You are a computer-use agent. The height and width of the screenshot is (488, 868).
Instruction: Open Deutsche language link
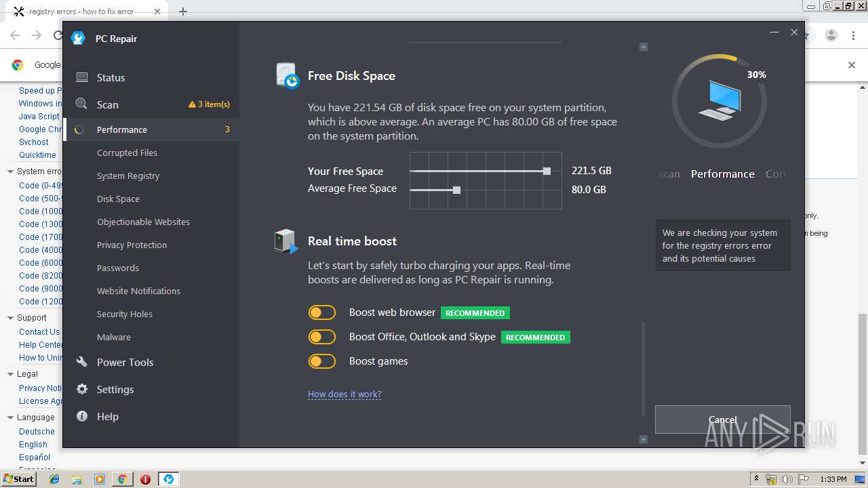(37, 432)
